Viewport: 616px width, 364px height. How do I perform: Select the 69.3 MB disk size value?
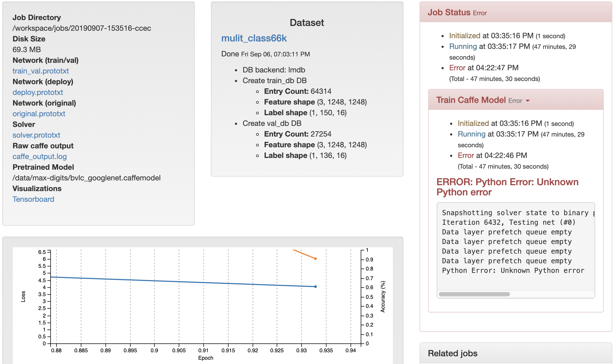(27, 49)
